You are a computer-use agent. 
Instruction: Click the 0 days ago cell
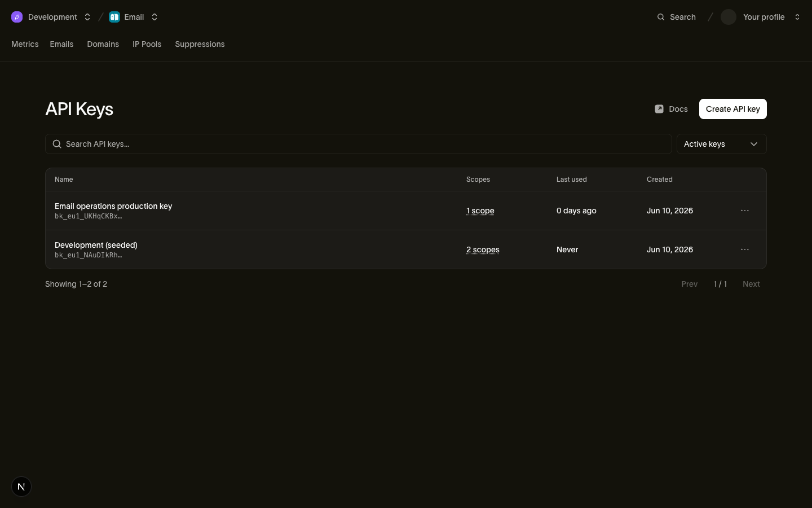[576, 211]
